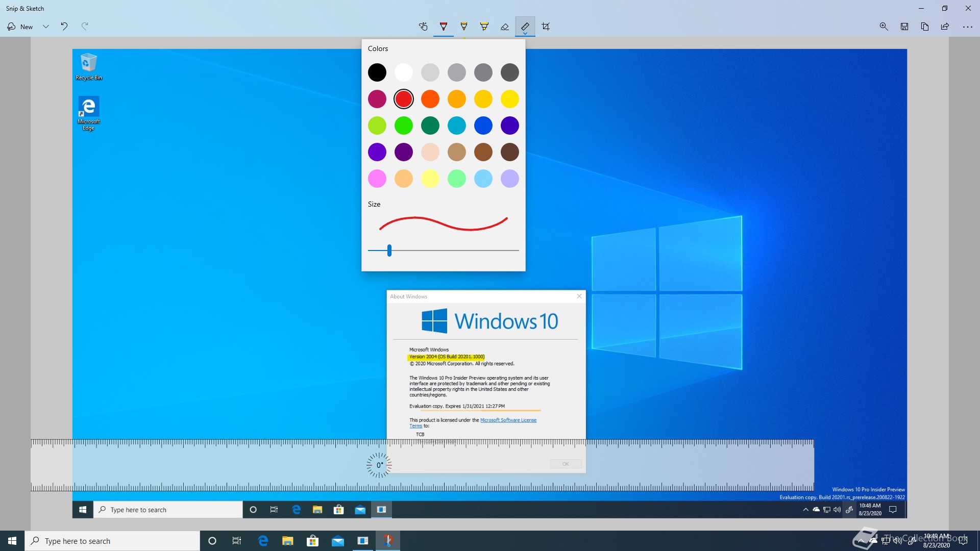Select the Touch Writing tool
Viewport: 980px width, 551px height.
pyautogui.click(x=423, y=27)
